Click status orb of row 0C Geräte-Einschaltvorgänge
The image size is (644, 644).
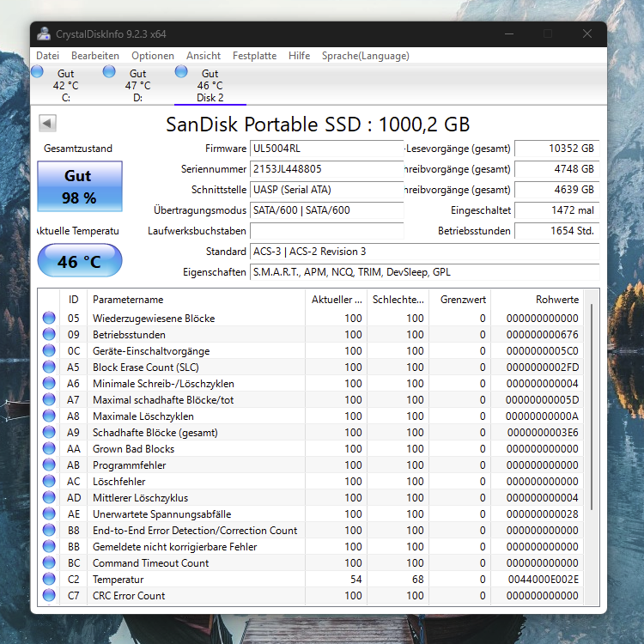click(49, 350)
